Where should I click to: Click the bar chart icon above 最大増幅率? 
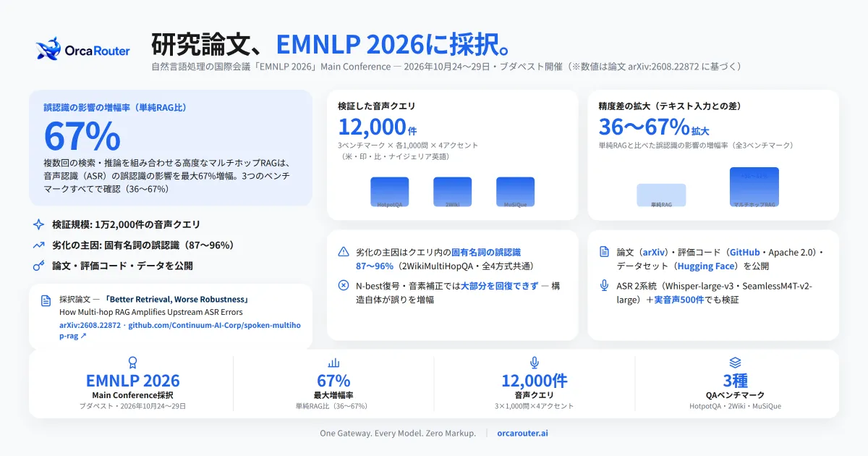click(x=333, y=363)
